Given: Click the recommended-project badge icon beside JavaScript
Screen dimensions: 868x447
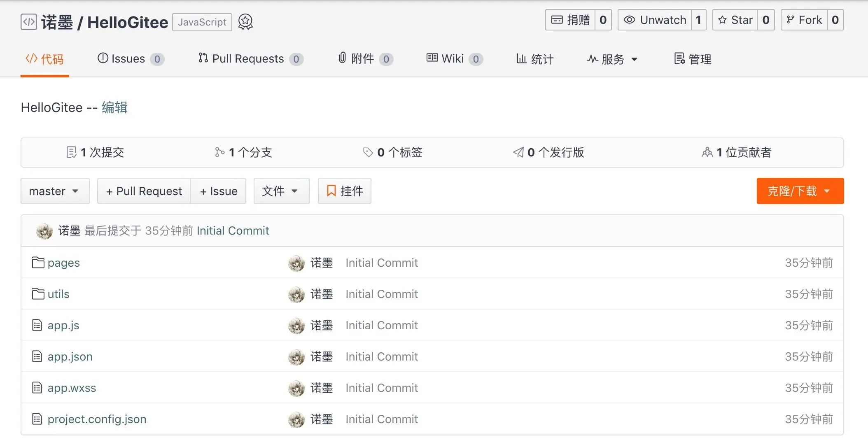Looking at the screenshot, I should coord(245,22).
